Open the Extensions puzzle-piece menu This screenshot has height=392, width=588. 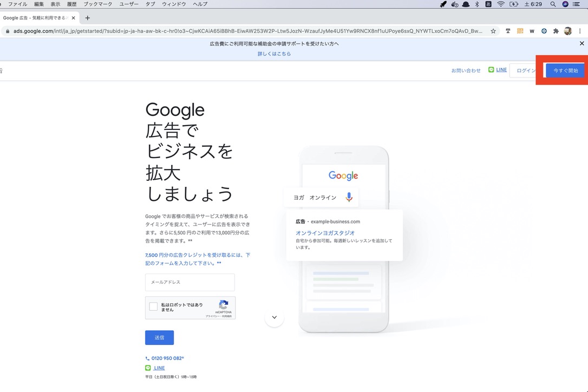(x=556, y=31)
